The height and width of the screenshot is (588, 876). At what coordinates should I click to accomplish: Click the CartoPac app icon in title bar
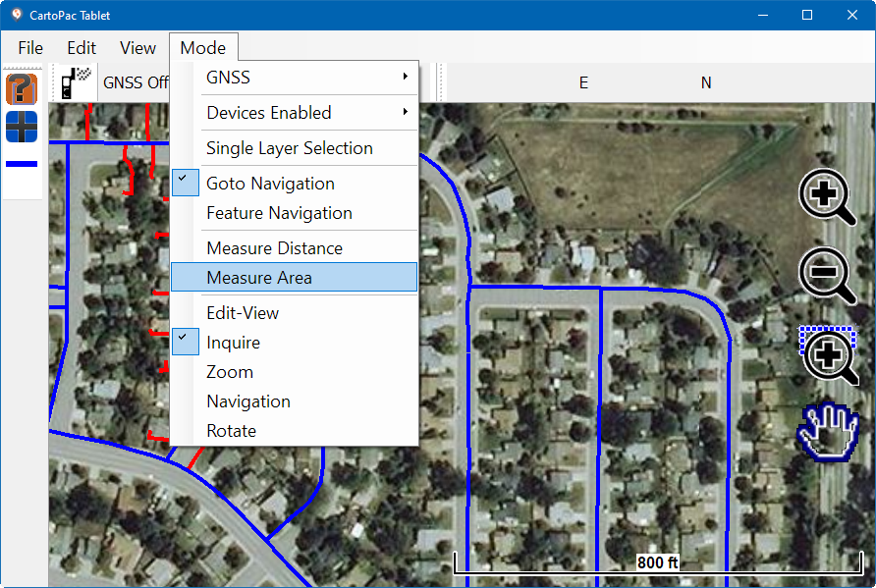tap(16, 16)
